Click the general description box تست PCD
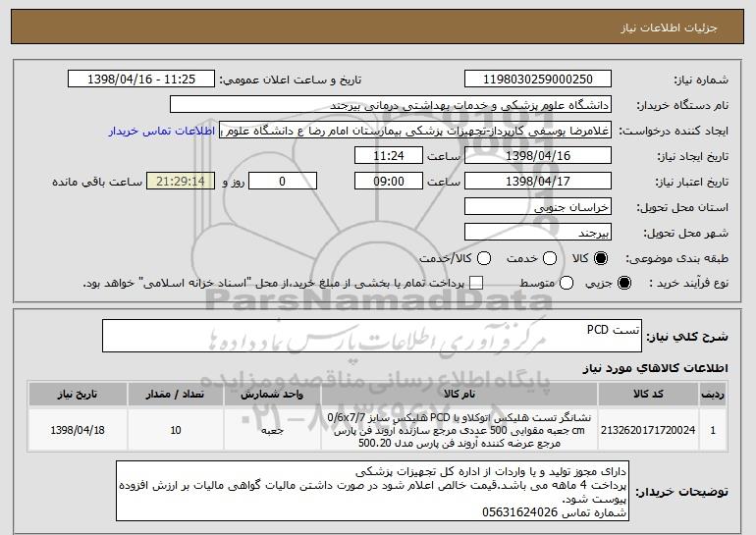Viewport: 756px width, 535px height. point(372,336)
